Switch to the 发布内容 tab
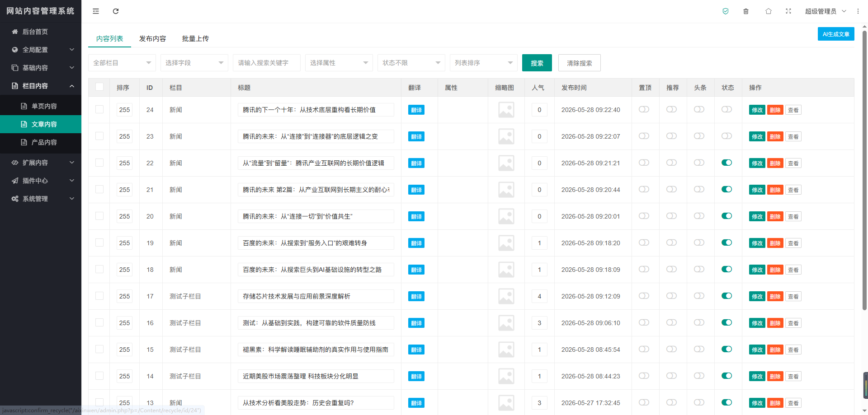 [152, 39]
